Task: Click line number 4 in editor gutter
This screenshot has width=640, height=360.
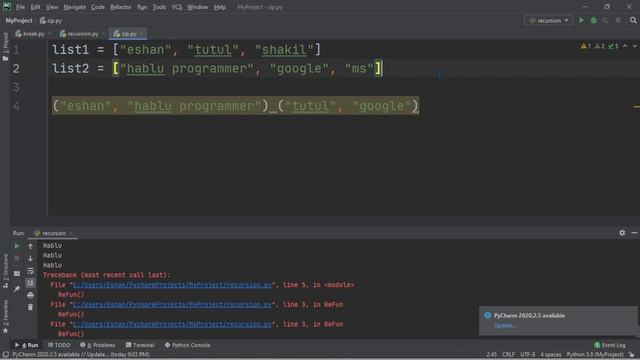Action: pyautogui.click(x=16, y=106)
